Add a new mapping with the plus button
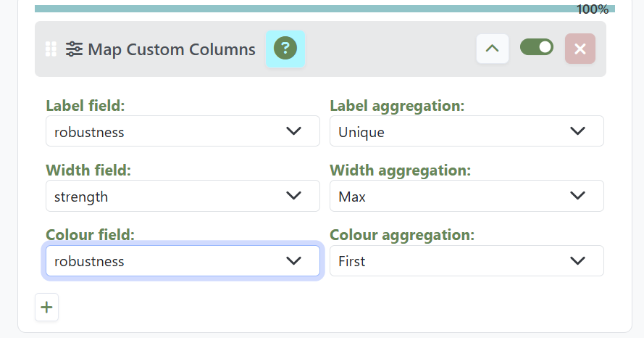The height and width of the screenshot is (338, 644). pyautogui.click(x=47, y=308)
